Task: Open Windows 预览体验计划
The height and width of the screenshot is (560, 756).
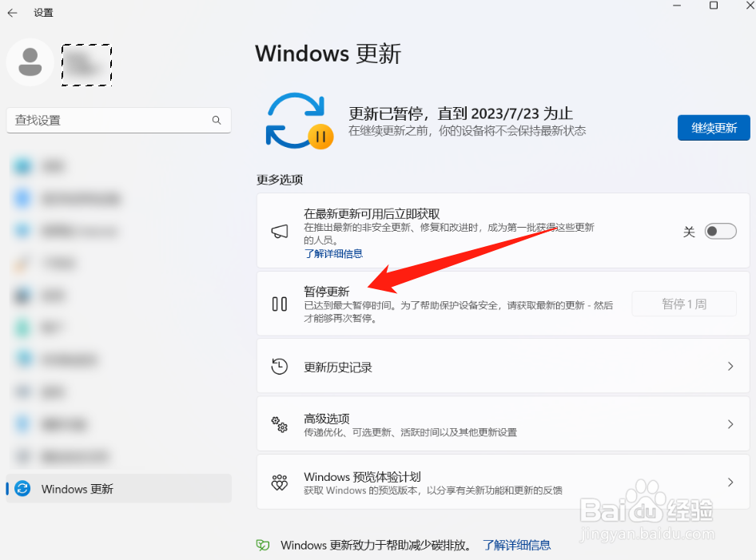Action: 503,483
